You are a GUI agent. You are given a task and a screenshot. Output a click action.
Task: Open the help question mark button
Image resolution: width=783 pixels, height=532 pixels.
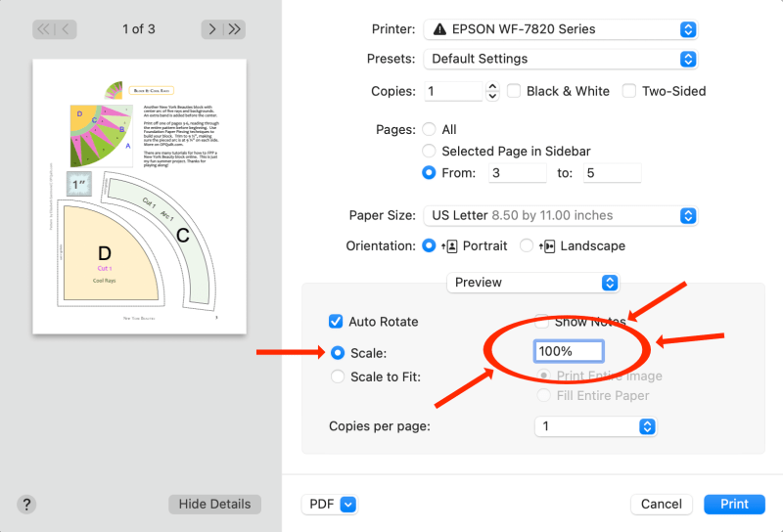[x=27, y=505]
